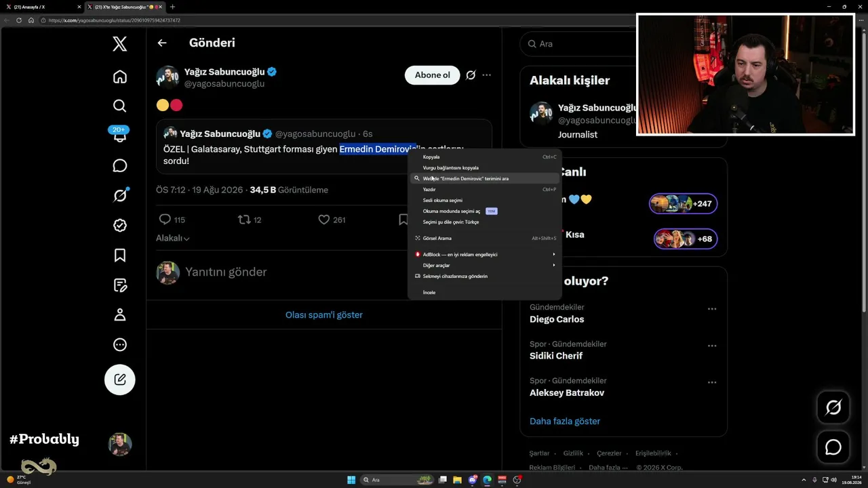This screenshot has height=488, width=868.
Task: Open the Diego Carlos trending topic
Action: point(557,319)
